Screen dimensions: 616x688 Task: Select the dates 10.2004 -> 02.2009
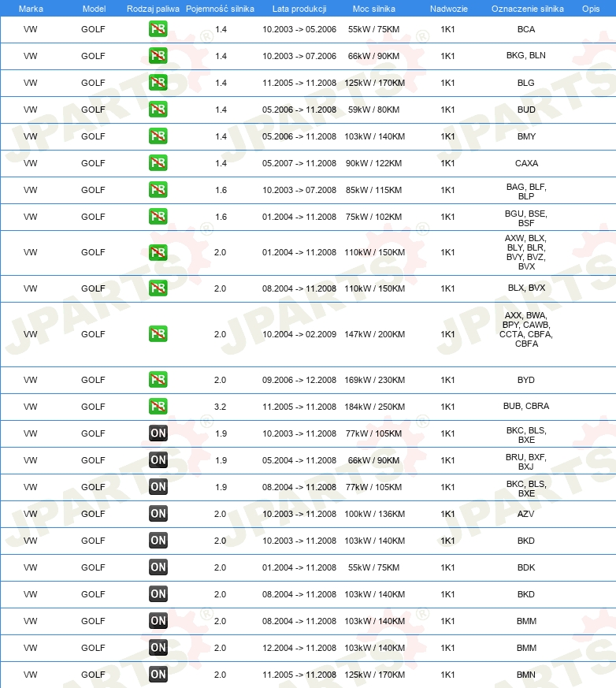(299, 334)
